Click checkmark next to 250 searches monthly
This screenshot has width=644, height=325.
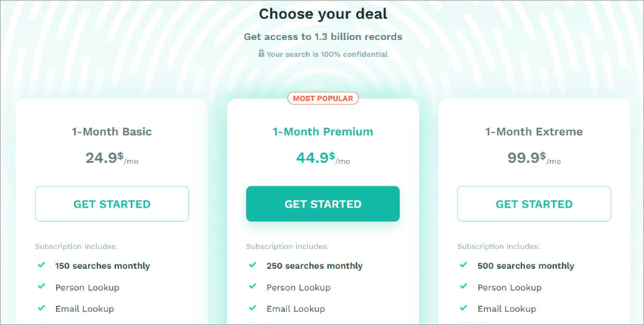(252, 265)
